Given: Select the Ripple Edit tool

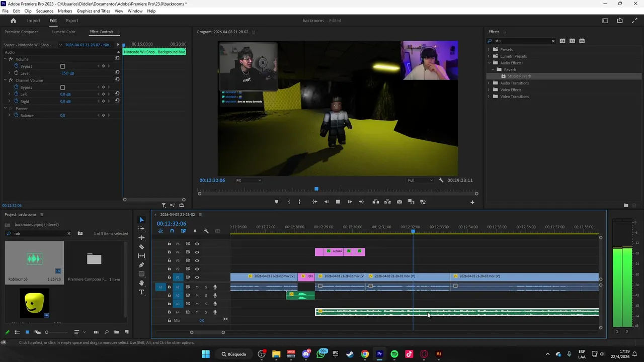Looking at the screenshot, I should coord(141,238).
